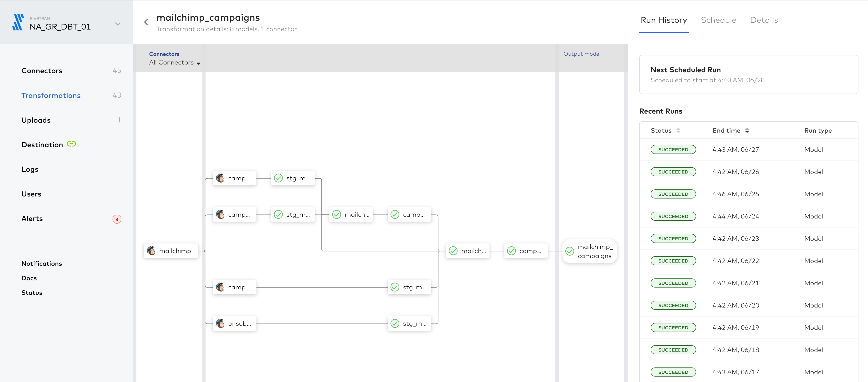Viewport: 868px width, 382px height.
Task: Select the second camp... source table node
Action: [235, 215]
